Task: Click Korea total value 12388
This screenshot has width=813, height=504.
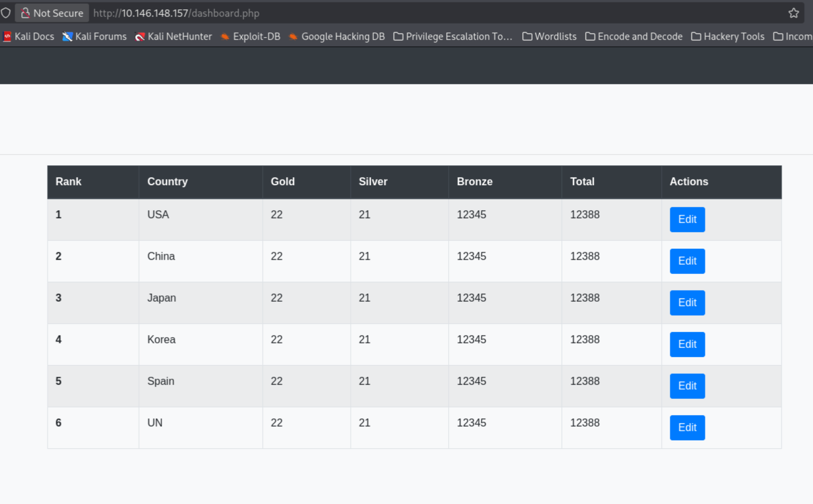Action: [x=585, y=339]
